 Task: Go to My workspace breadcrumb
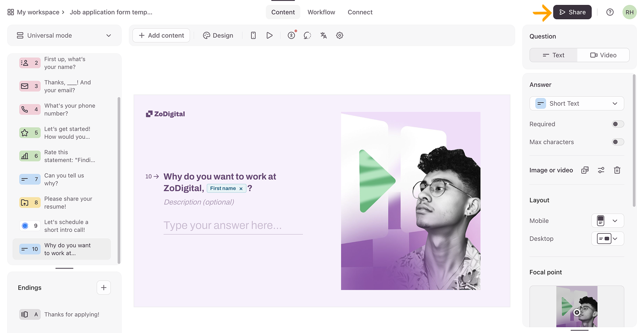[x=38, y=12]
